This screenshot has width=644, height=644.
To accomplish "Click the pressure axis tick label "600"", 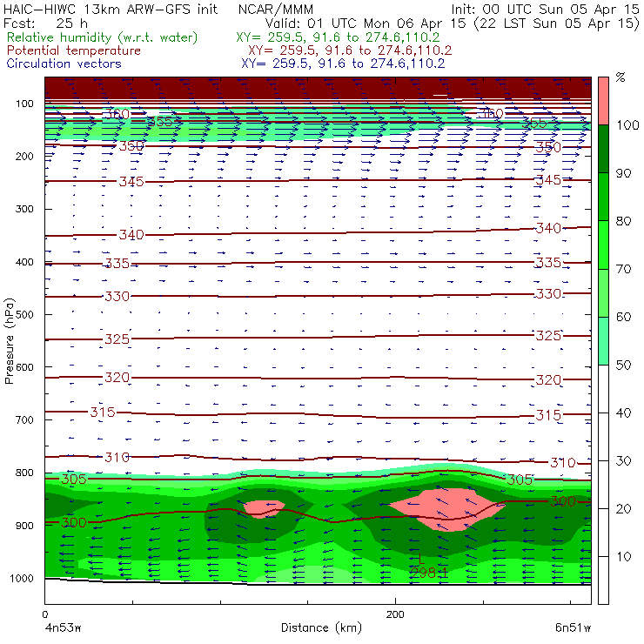I will point(24,367).
